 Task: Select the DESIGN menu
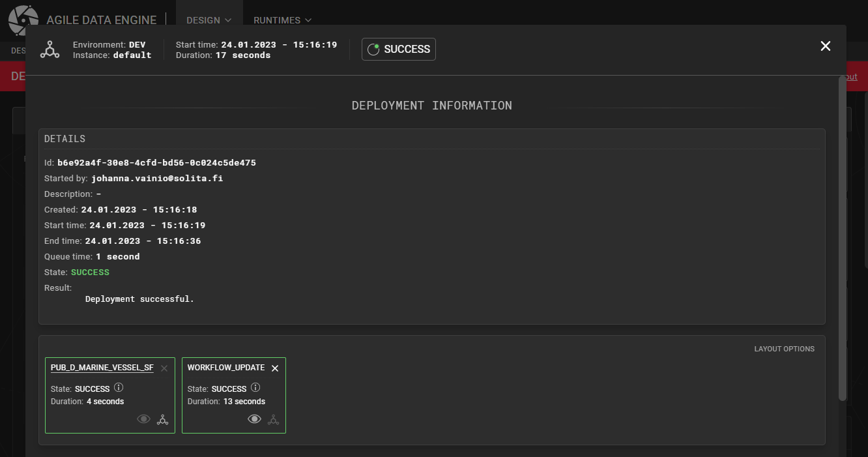203,20
